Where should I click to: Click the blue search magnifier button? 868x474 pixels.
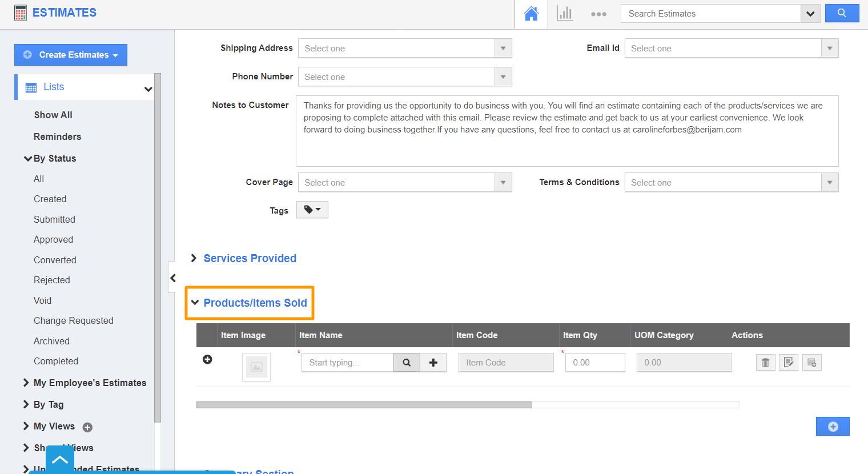842,13
